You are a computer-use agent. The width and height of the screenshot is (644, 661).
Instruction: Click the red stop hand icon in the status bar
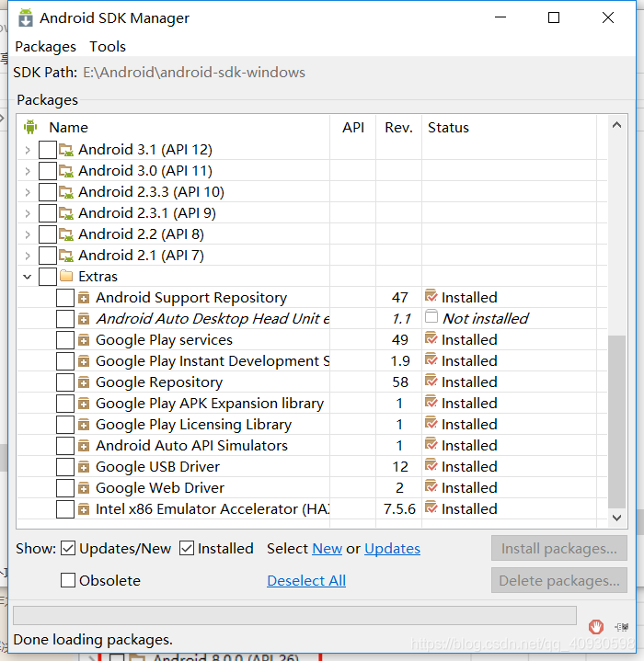[596, 627]
